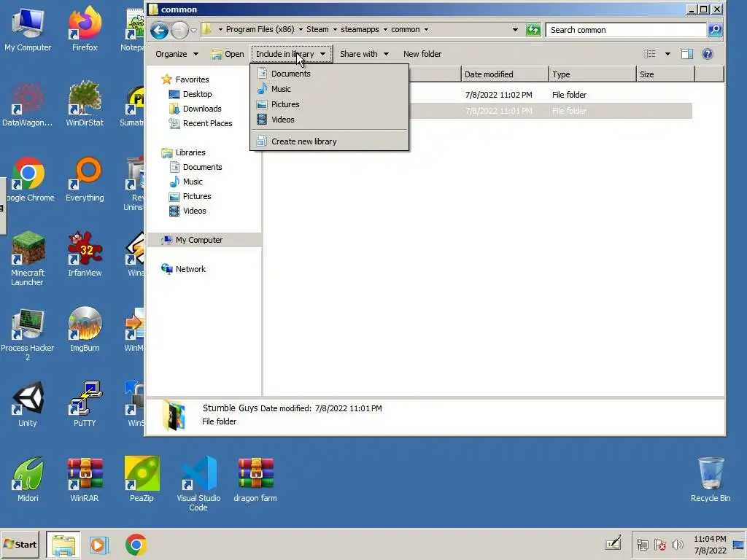Open the Share with dropdown
The image size is (747, 560).
pyautogui.click(x=364, y=54)
